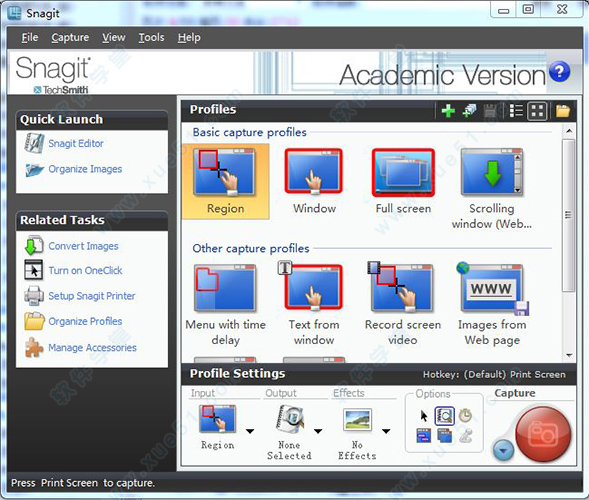The height and width of the screenshot is (500, 589).
Task: Switch Profiles to thumbnail grid view
Action: [537, 111]
